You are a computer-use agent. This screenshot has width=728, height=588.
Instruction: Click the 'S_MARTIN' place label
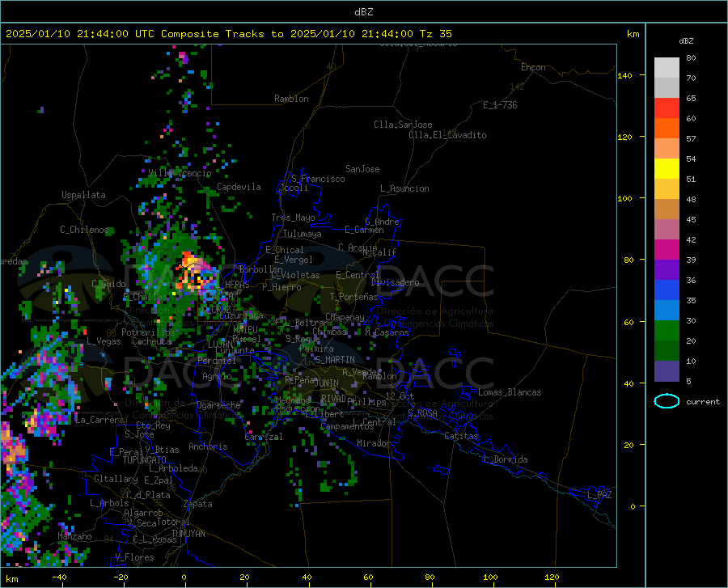pyautogui.click(x=335, y=360)
